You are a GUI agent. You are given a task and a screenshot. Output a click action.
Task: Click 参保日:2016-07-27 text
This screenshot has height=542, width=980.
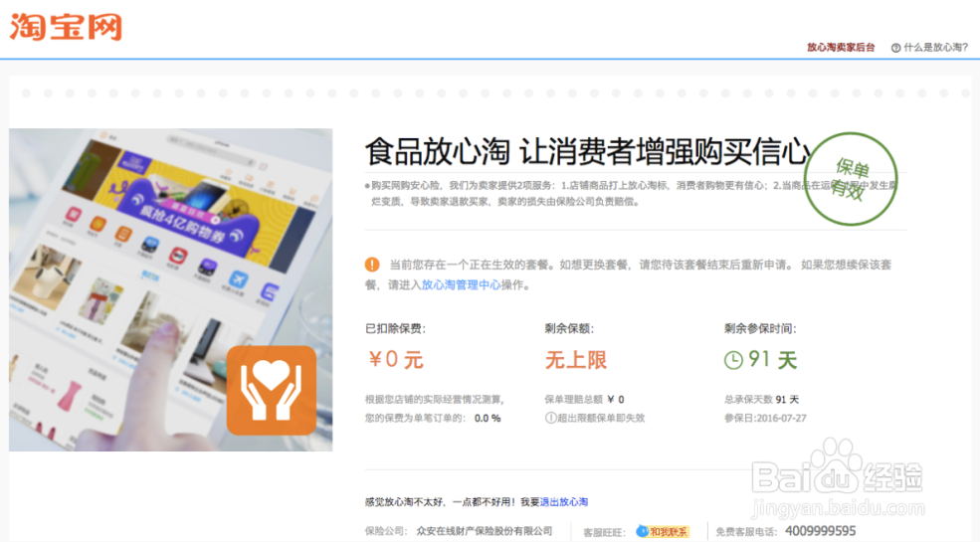[x=765, y=419]
